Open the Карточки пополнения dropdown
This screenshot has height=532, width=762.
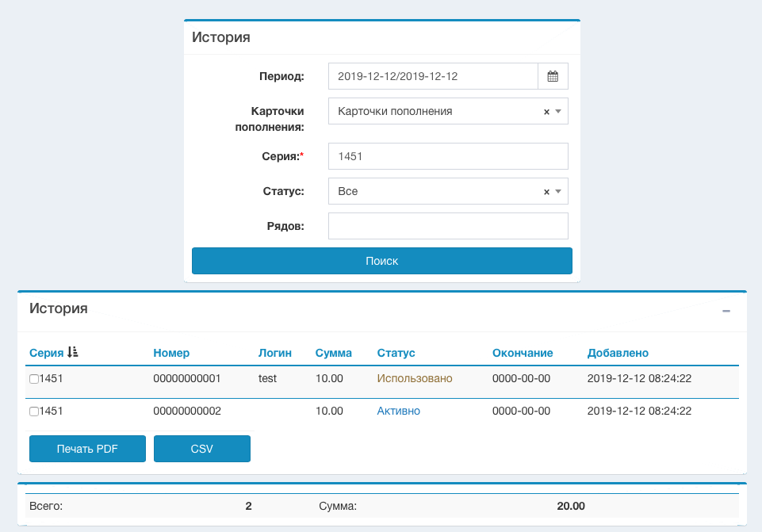(x=436, y=112)
